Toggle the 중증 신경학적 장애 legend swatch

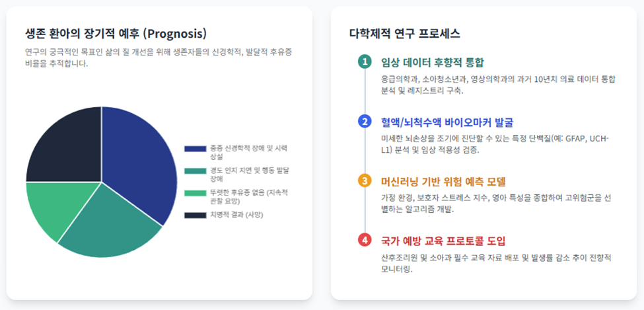[x=195, y=149]
